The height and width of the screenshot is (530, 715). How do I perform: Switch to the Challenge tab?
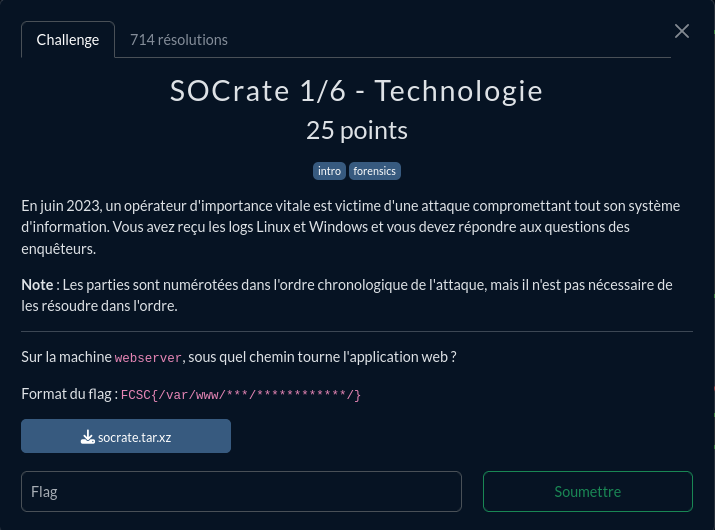point(68,40)
